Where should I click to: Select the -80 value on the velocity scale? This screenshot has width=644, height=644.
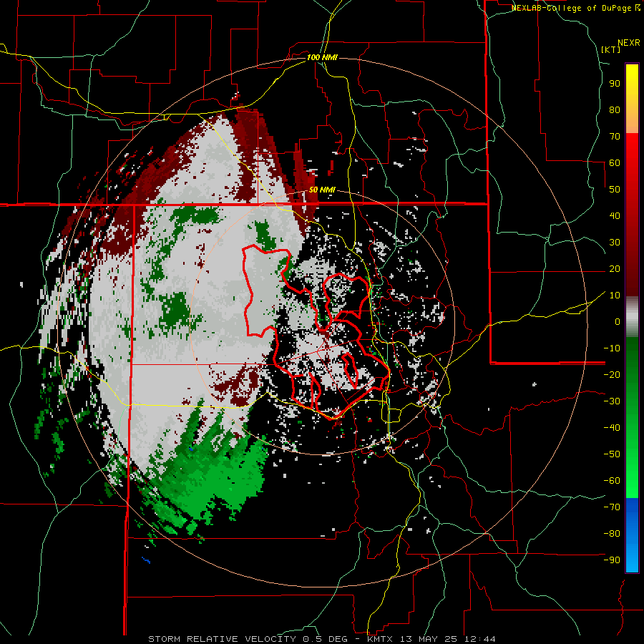tap(612, 534)
